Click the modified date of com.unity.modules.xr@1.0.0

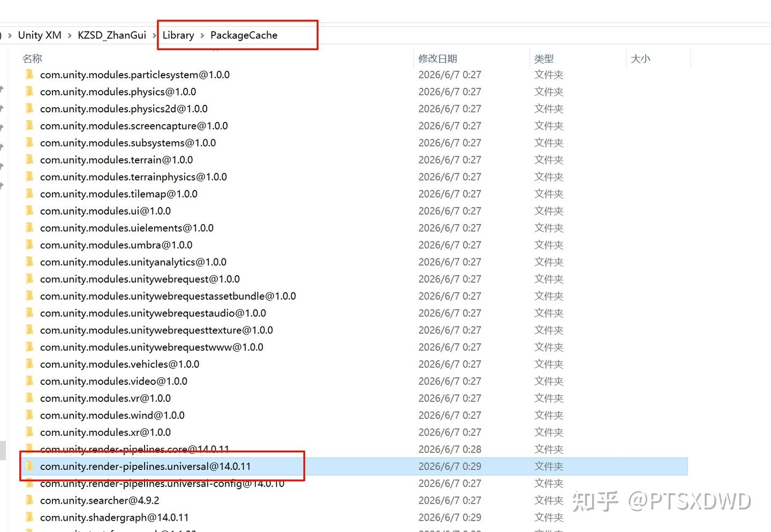(x=450, y=432)
